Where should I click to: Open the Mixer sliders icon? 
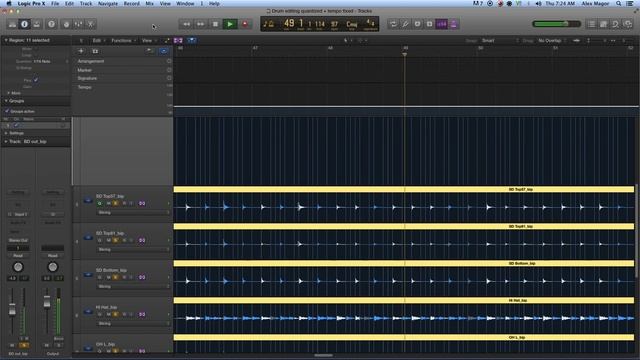[x=78, y=24]
